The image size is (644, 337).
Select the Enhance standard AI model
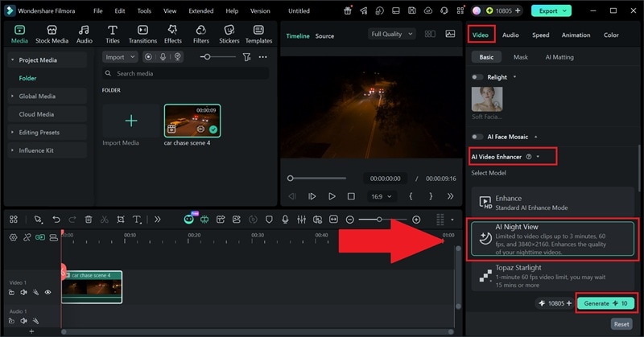(x=553, y=203)
